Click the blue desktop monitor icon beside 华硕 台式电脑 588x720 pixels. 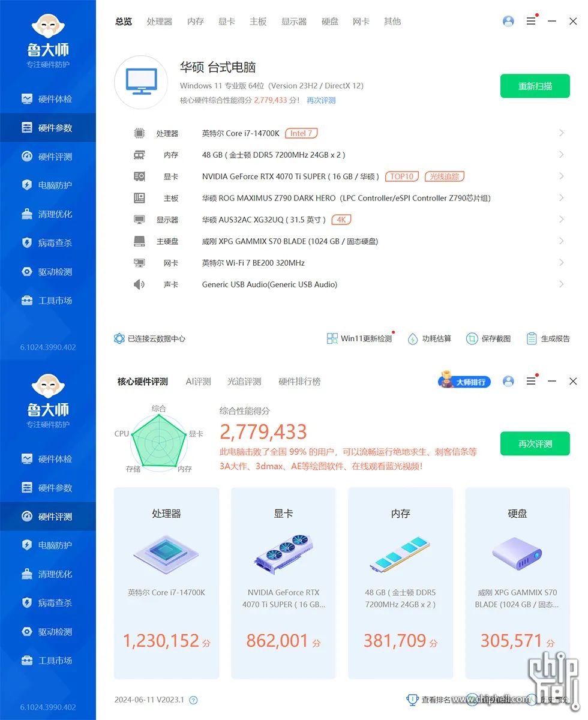(141, 83)
